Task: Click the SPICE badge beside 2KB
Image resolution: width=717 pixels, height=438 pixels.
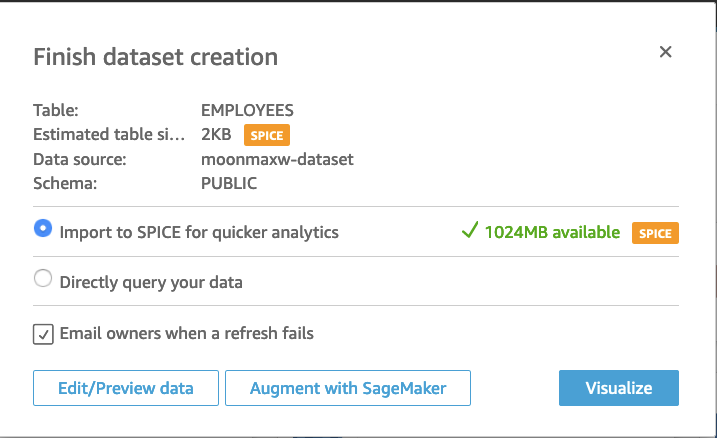Action: pos(267,135)
